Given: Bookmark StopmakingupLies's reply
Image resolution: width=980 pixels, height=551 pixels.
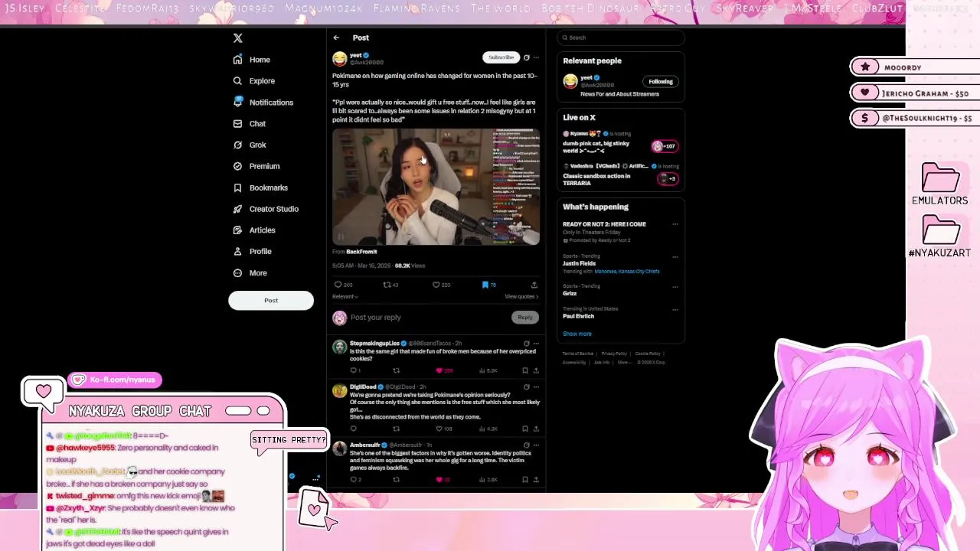Looking at the screenshot, I should pos(525,370).
